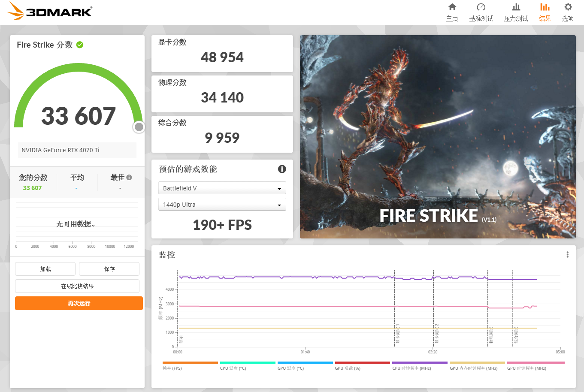Viewport: 584px width, 392px height.
Task: Click the 在线比较结果 button
Action: point(77,286)
